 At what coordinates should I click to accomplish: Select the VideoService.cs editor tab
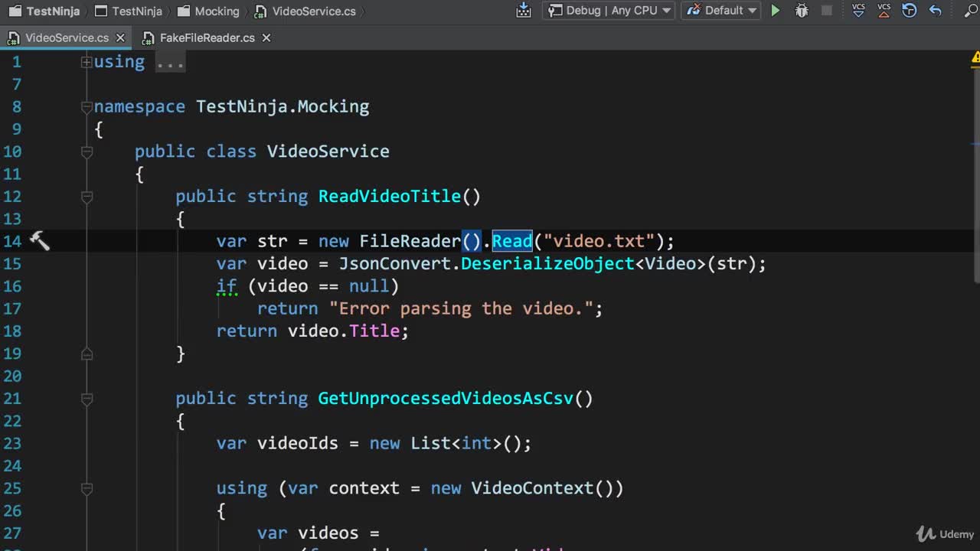(x=67, y=37)
